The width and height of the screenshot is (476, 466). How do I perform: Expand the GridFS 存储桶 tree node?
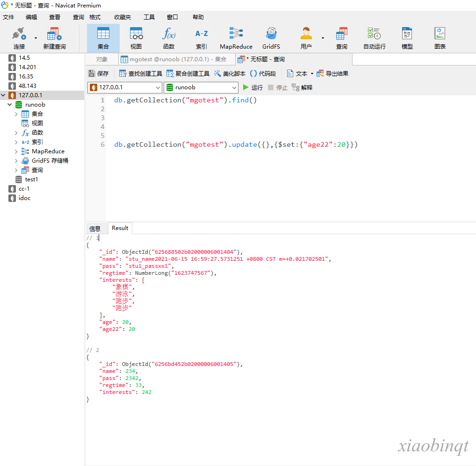pyautogui.click(x=16, y=161)
